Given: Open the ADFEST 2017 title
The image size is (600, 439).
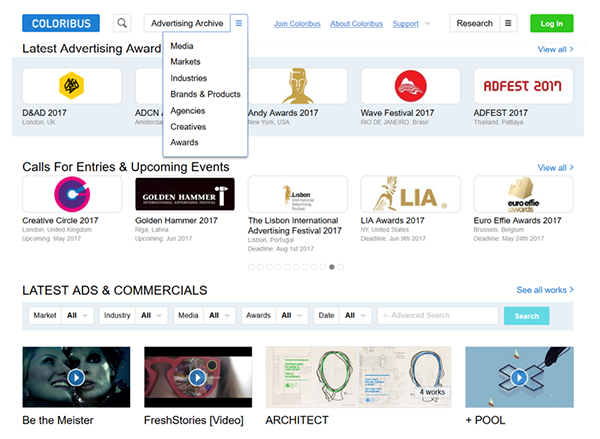Looking at the screenshot, I should coord(501,113).
